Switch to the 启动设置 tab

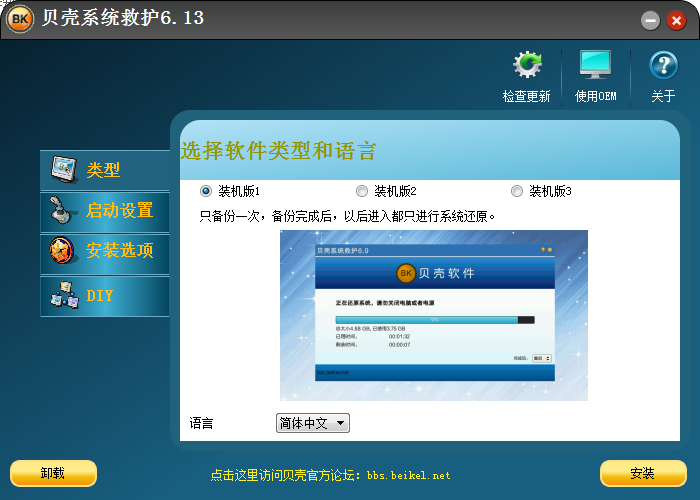coord(118,210)
